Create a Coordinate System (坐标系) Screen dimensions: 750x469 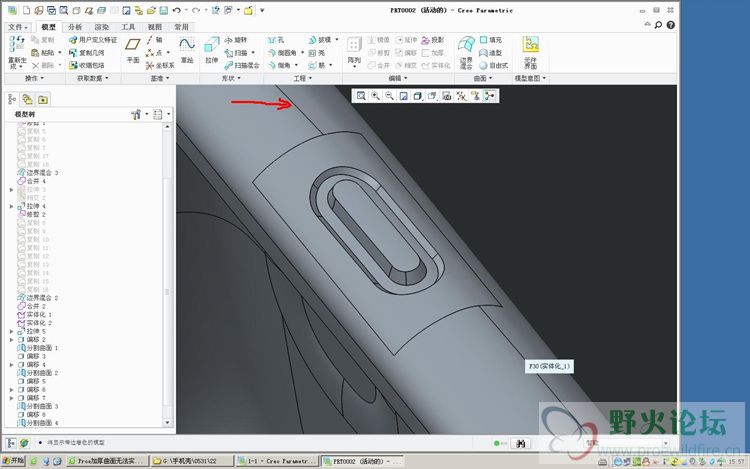[x=160, y=65]
